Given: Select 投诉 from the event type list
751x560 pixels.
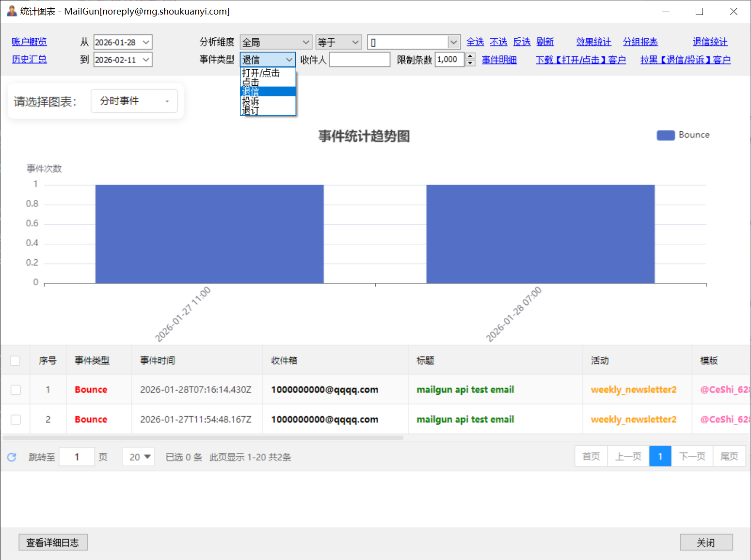Looking at the screenshot, I should [251, 101].
